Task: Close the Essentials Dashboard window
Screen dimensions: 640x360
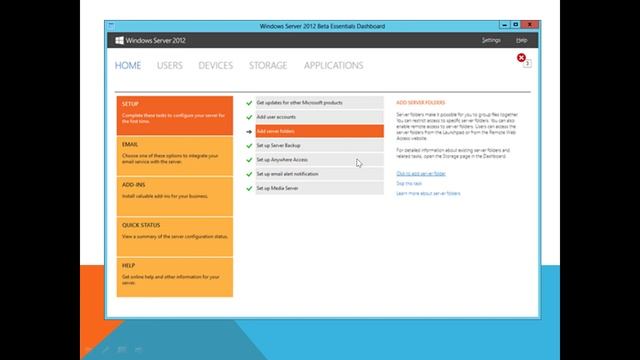Action: pyautogui.click(x=530, y=25)
